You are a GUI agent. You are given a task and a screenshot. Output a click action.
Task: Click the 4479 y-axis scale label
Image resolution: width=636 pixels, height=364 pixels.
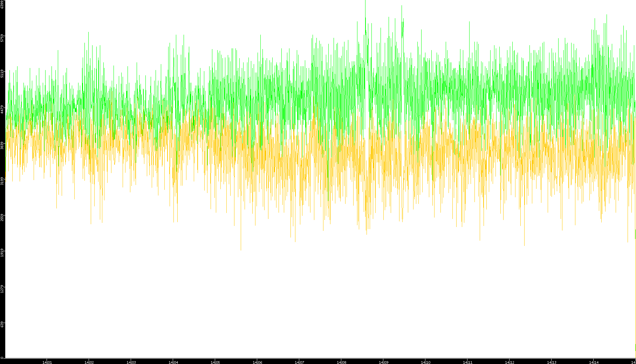click(2, 109)
